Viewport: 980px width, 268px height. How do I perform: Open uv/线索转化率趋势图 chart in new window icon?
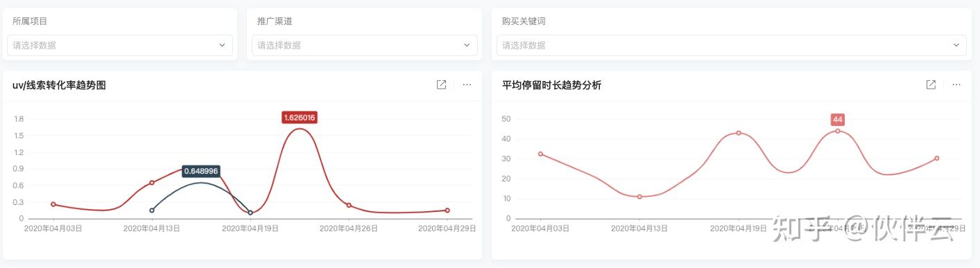point(442,84)
